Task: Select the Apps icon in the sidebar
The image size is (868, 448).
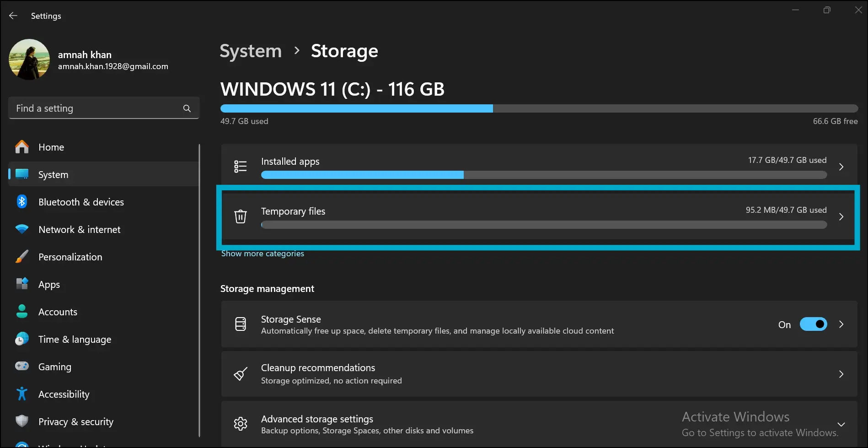Action: coord(21,284)
